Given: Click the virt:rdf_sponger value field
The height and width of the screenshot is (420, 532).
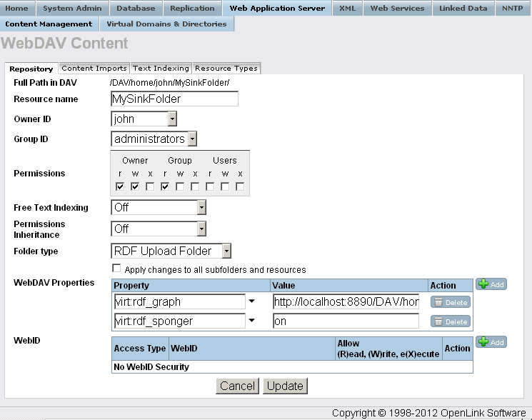Looking at the screenshot, I should (346, 321).
